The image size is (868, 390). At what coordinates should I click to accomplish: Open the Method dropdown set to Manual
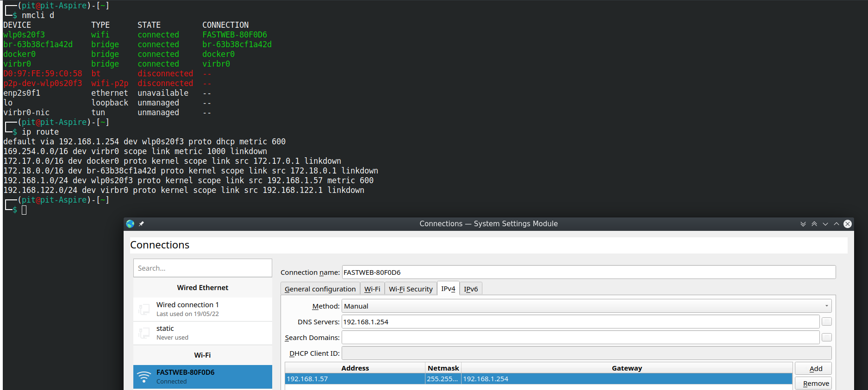587,306
